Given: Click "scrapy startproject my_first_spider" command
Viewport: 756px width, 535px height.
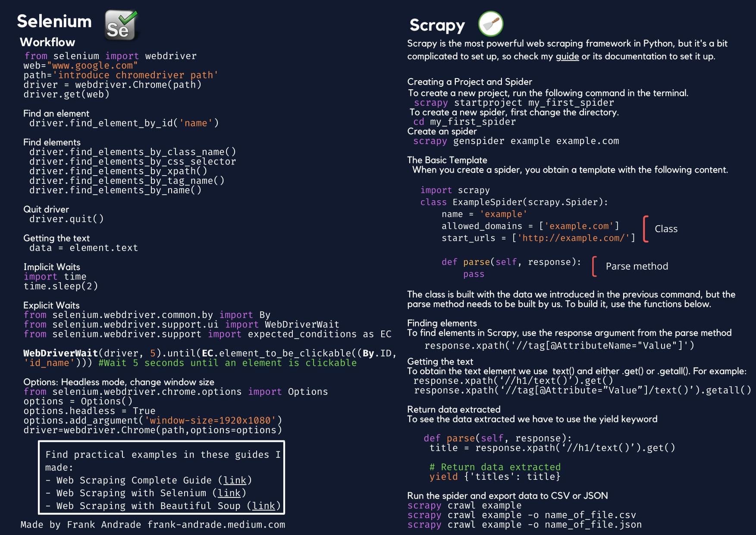Looking at the screenshot, I should [x=514, y=103].
